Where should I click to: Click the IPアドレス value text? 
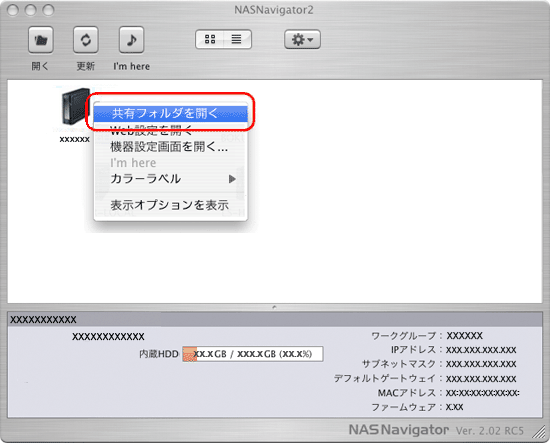(481, 350)
